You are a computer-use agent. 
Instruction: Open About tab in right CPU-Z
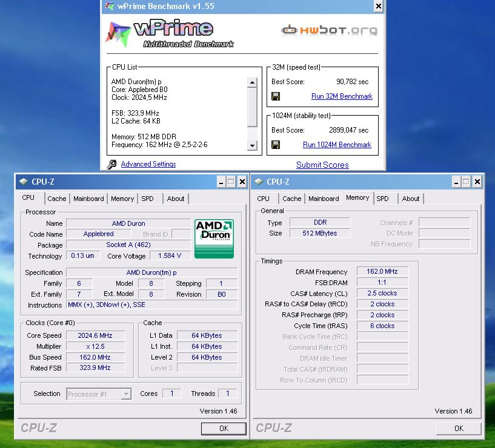pyautogui.click(x=410, y=199)
